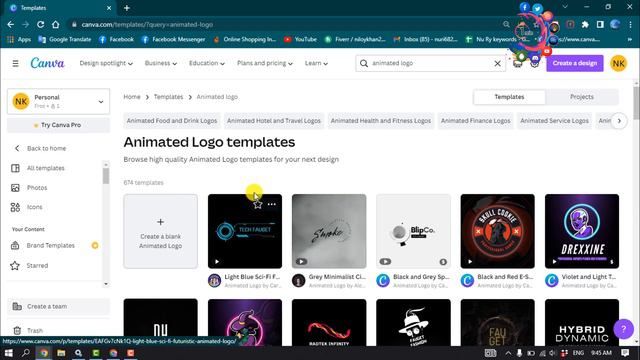
Task: Open Icons in the sidebar
Action: [x=34, y=207]
